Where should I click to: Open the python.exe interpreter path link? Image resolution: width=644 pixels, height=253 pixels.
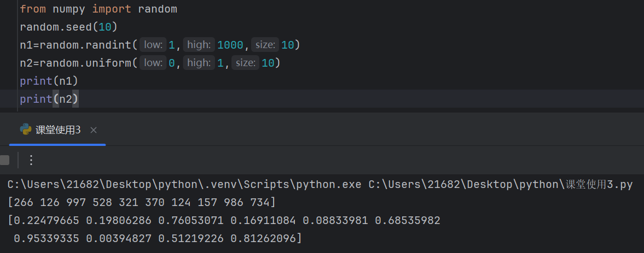click(184, 185)
